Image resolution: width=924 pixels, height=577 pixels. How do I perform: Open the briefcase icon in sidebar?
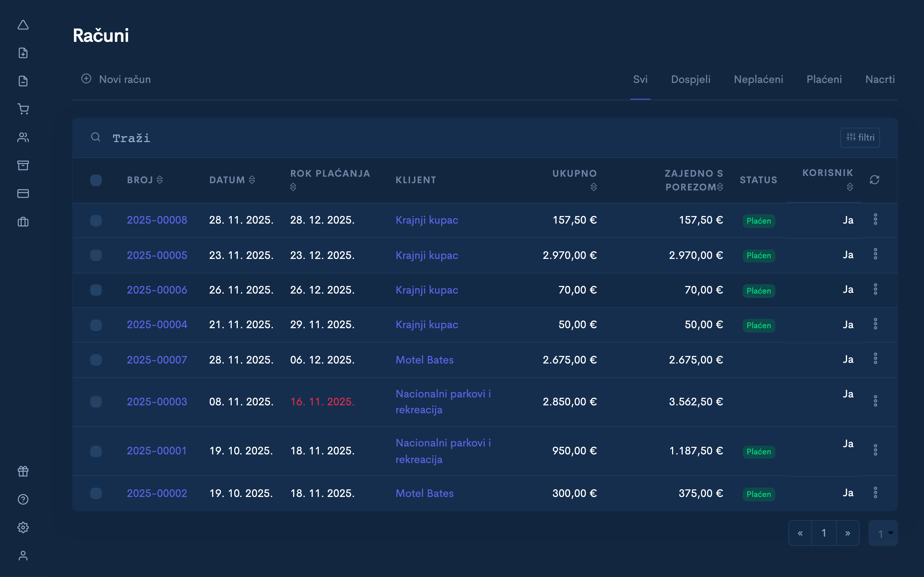tap(23, 222)
